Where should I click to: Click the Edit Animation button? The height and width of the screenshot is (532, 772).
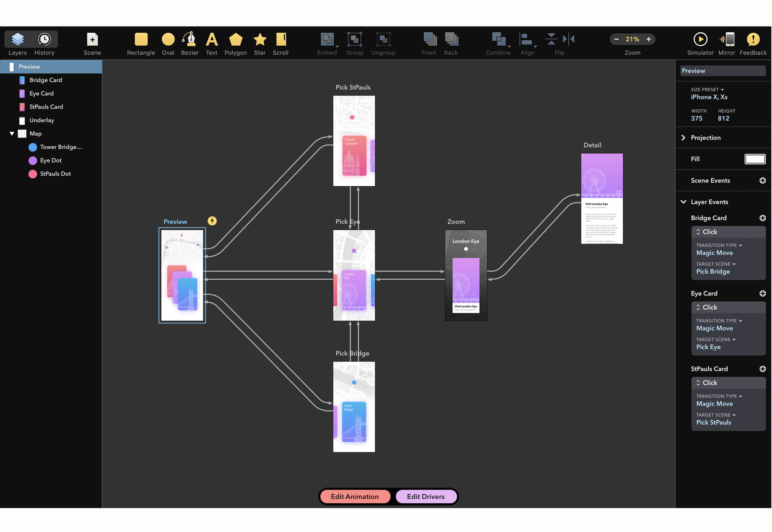tap(355, 497)
